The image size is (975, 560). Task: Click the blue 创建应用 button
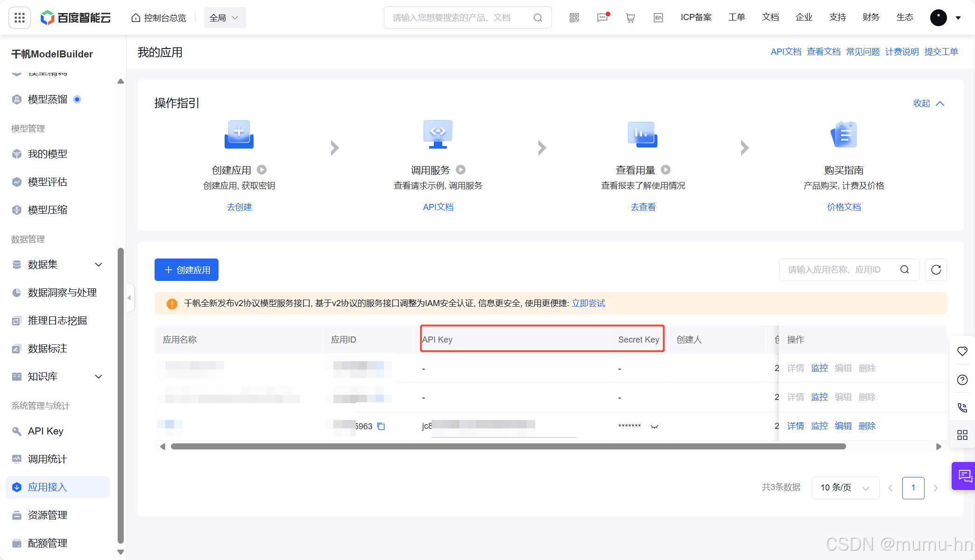[x=186, y=270]
